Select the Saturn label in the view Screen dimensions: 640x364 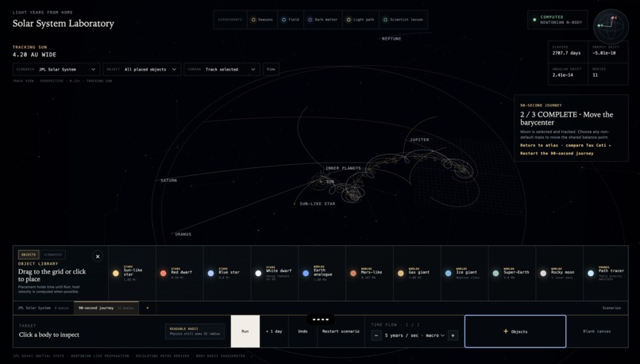168,181
